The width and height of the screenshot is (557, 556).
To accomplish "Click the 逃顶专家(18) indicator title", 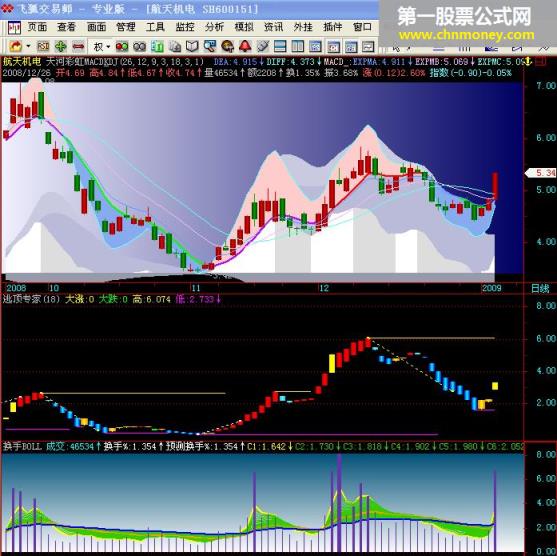I will (32, 299).
